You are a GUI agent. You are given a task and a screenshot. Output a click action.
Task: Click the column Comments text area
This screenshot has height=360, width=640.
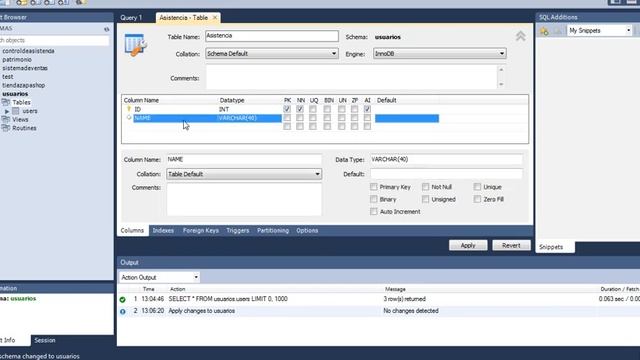click(244, 199)
